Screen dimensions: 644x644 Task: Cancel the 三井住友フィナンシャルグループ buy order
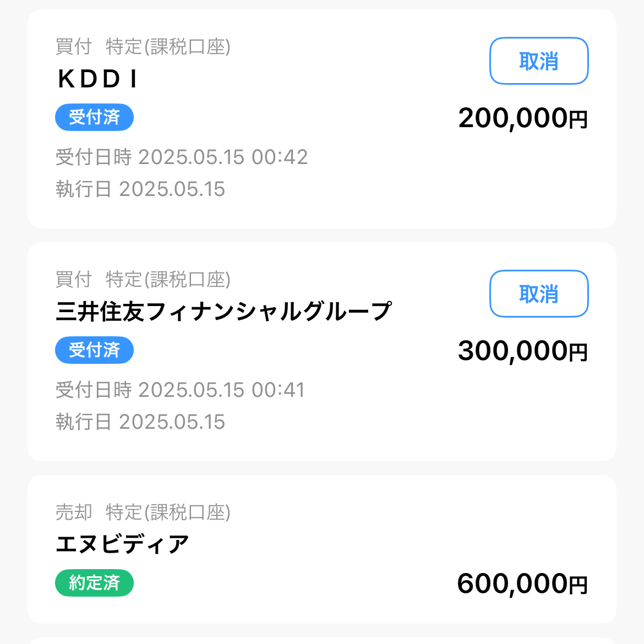click(539, 294)
